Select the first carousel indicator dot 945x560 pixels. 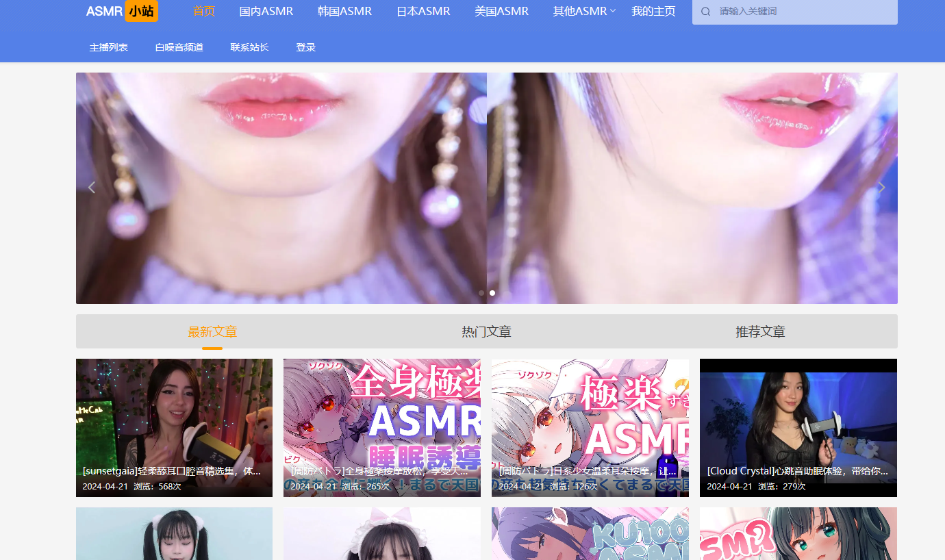(x=481, y=293)
